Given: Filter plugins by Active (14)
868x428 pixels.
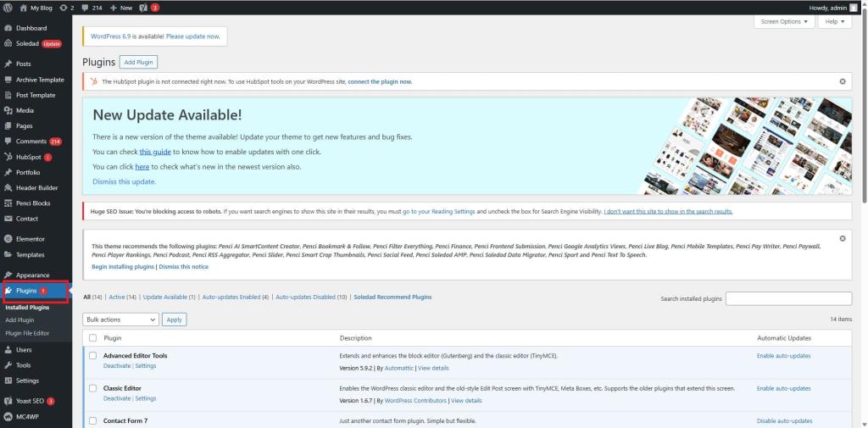Looking at the screenshot, I should point(122,297).
